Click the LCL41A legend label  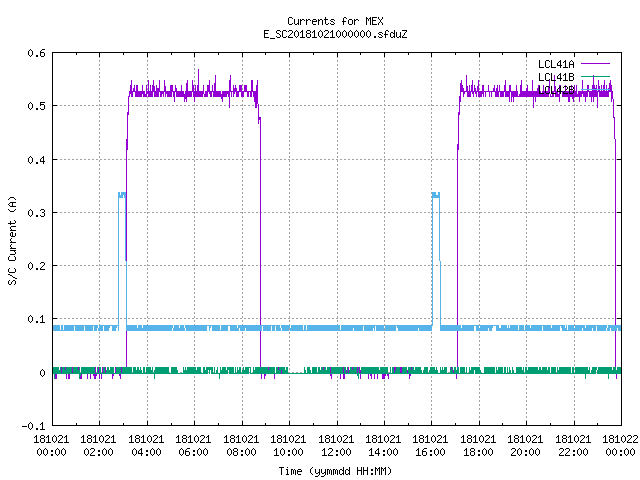(556, 64)
